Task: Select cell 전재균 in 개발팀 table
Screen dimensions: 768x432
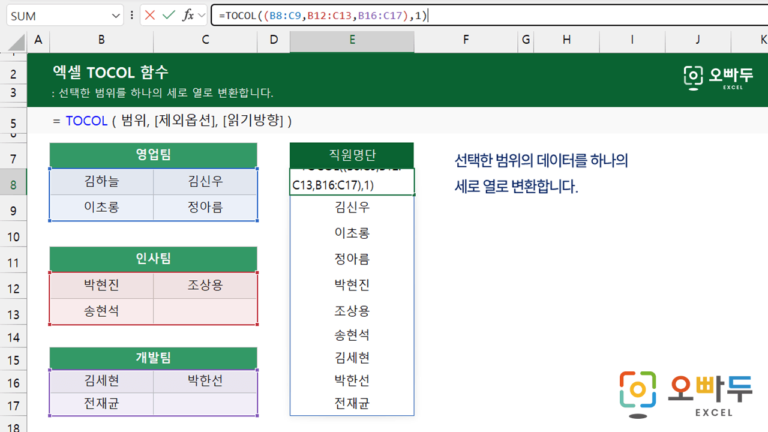Action: coord(101,404)
